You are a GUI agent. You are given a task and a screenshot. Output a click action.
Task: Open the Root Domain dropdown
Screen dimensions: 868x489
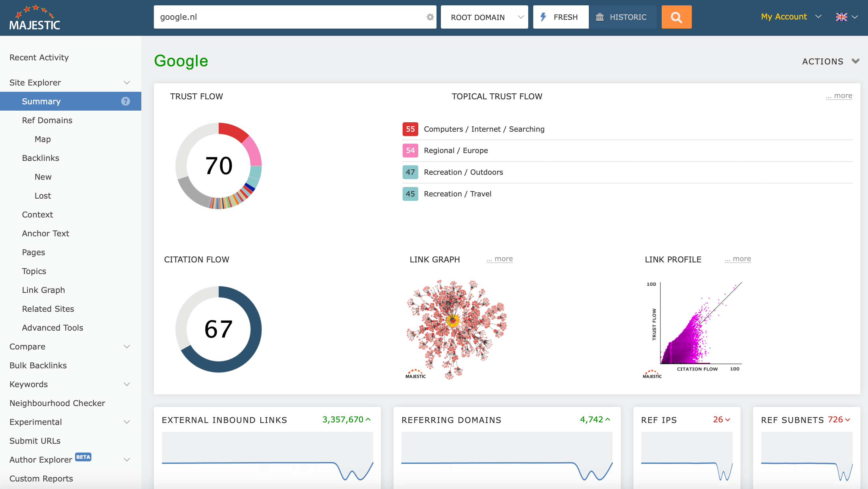(x=484, y=17)
